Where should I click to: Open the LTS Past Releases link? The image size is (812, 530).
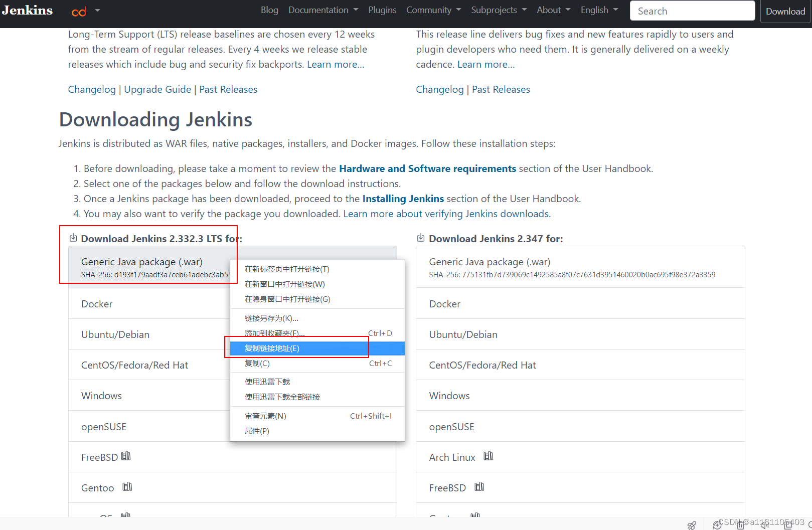pos(228,89)
